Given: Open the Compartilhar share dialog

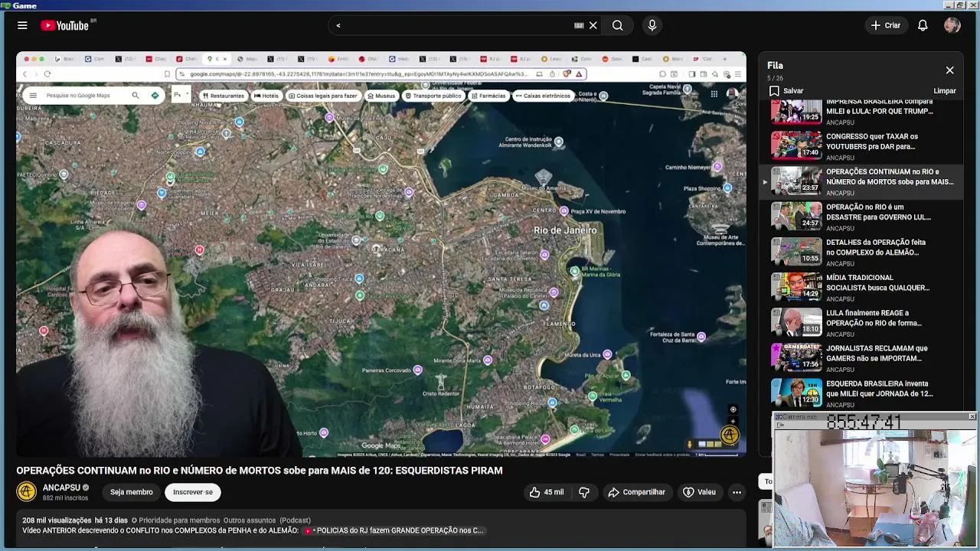Looking at the screenshot, I should point(636,492).
